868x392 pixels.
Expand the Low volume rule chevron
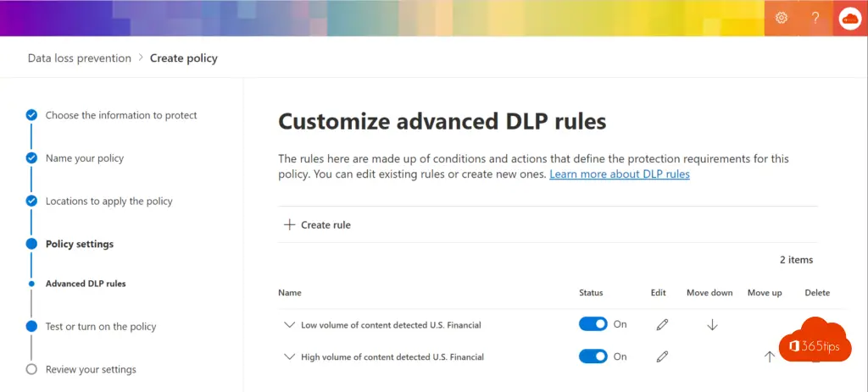click(289, 324)
